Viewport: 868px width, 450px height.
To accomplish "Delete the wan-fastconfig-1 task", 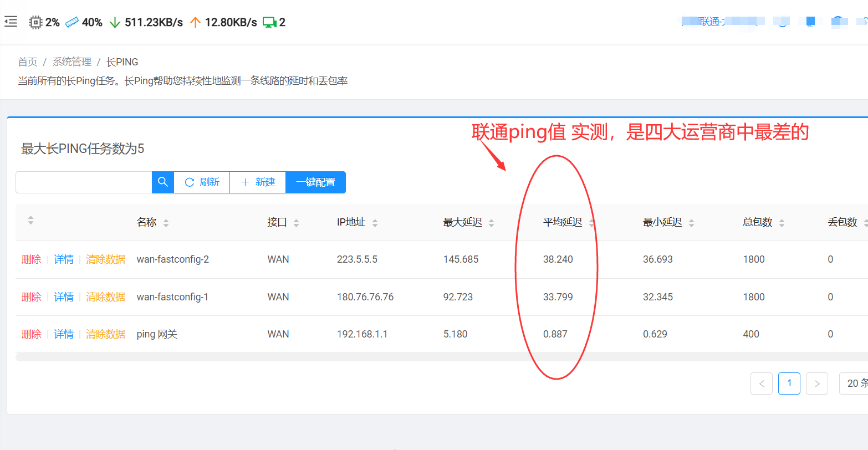I will 31,297.
